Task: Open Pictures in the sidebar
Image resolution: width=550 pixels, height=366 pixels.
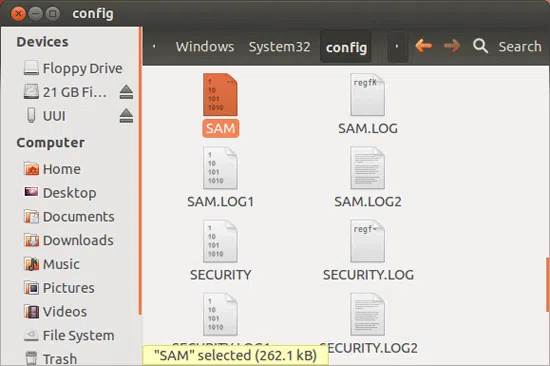Action: coord(68,288)
